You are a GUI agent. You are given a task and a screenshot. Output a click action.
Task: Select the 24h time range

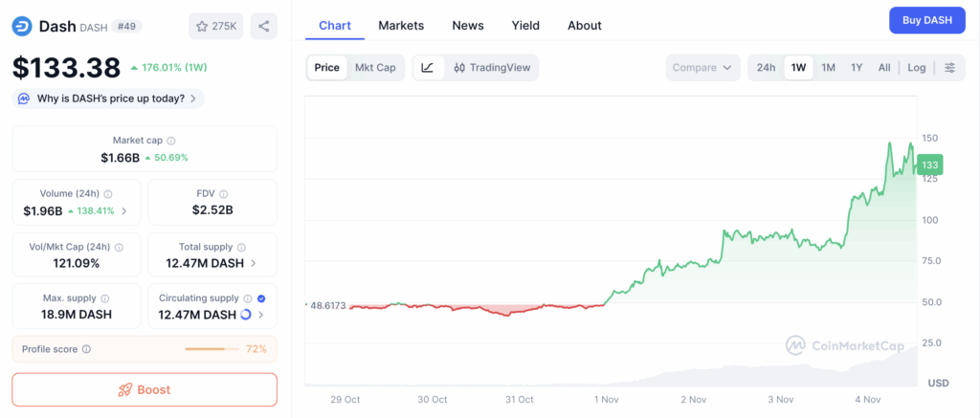coord(766,68)
